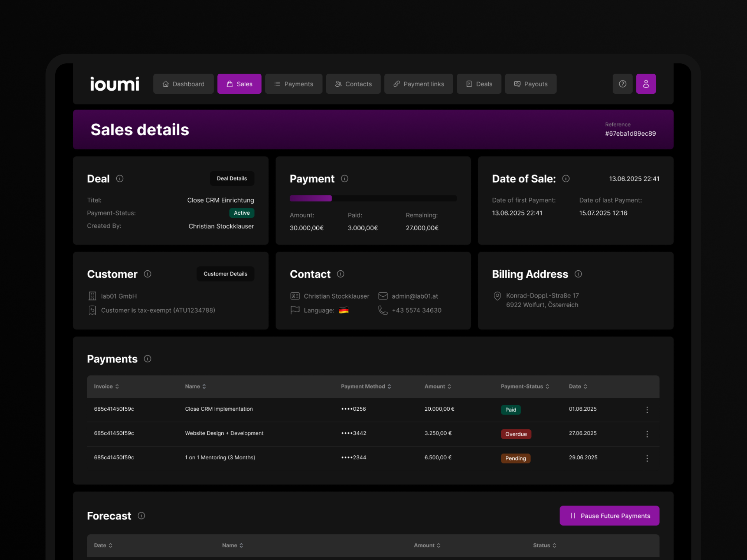The width and height of the screenshot is (747, 560).
Task: Go to the Dashboard tab
Action: tap(183, 84)
